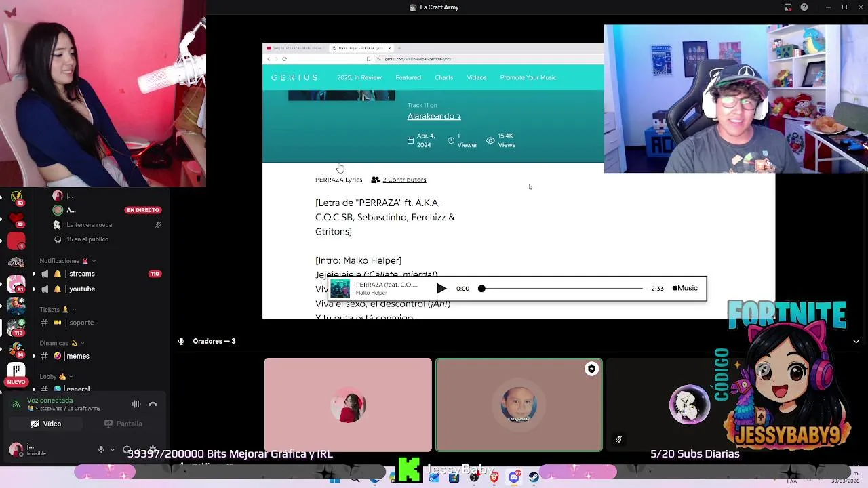
Task: Go forward in the browser
Action: [x=276, y=59]
